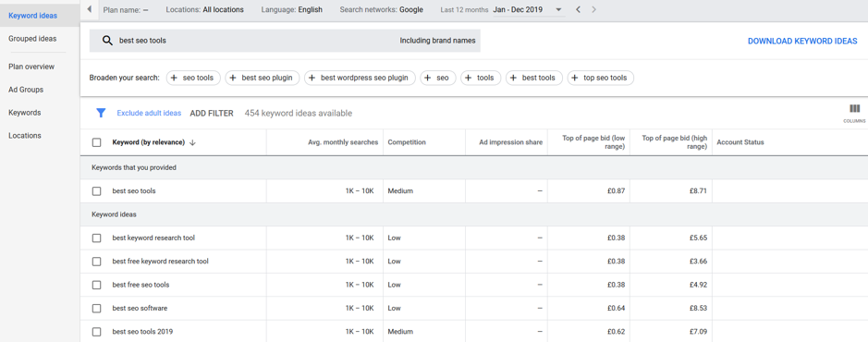Check the 'best seo tools 2019' row
This screenshot has height=342, width=868.
click(97, 332)
